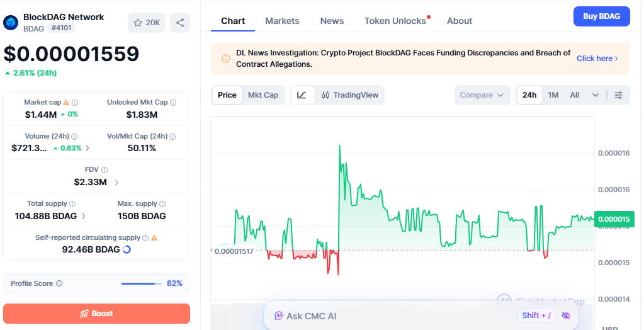This screenshot has width=644, height=330.
Task: Click the circulating supply progress ring
Action: tap(127, 249)
